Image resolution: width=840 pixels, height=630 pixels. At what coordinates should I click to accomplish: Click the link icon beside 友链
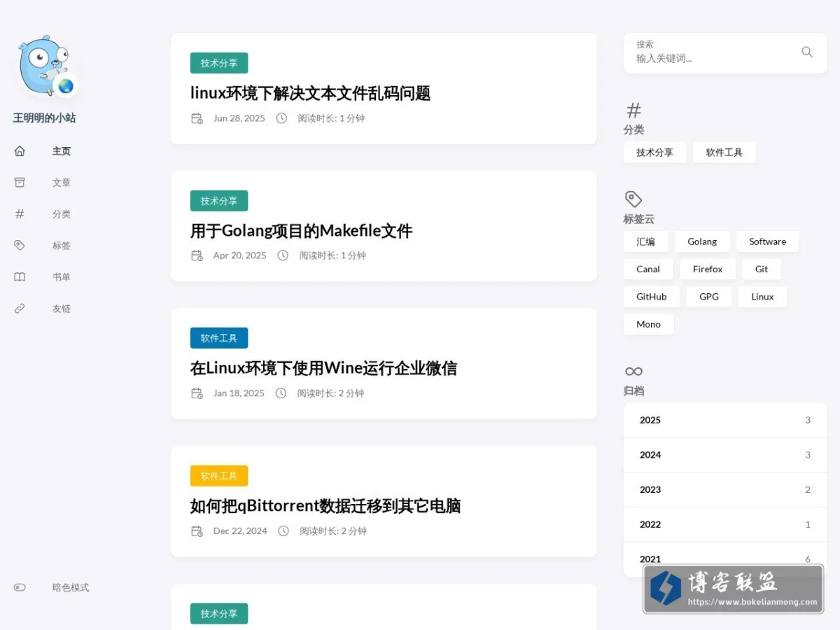20,309
